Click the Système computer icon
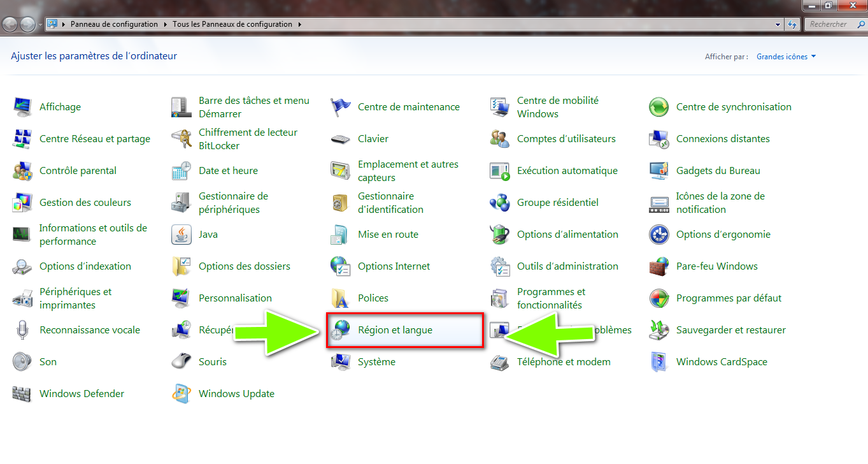The height and width of the screenshot is (464, 868). pyautogui.click(x=341, y=362)
